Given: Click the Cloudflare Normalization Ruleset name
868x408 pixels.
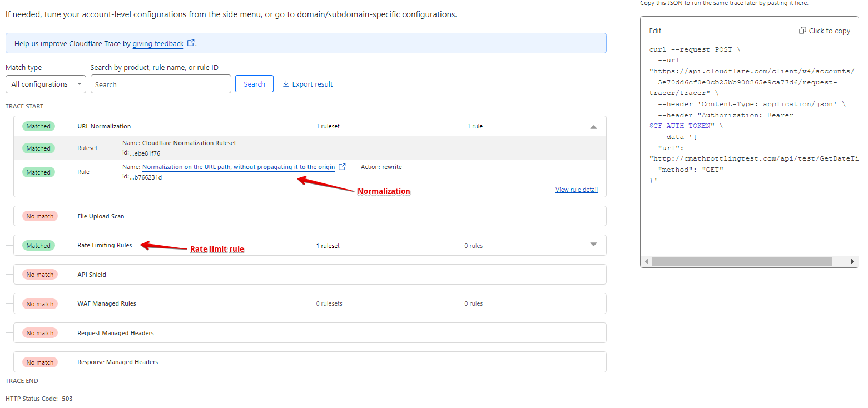Looking at the screenshot, I should click(189, 143).
